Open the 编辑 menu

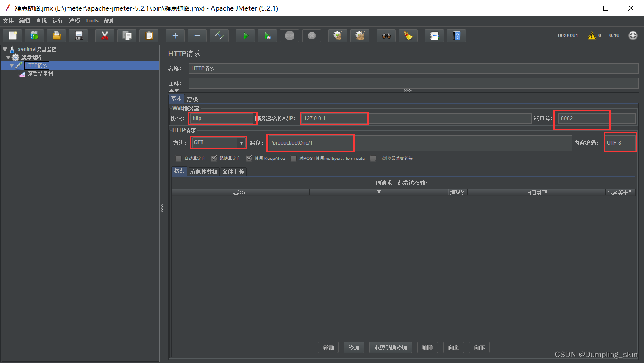tap(25, 21)
